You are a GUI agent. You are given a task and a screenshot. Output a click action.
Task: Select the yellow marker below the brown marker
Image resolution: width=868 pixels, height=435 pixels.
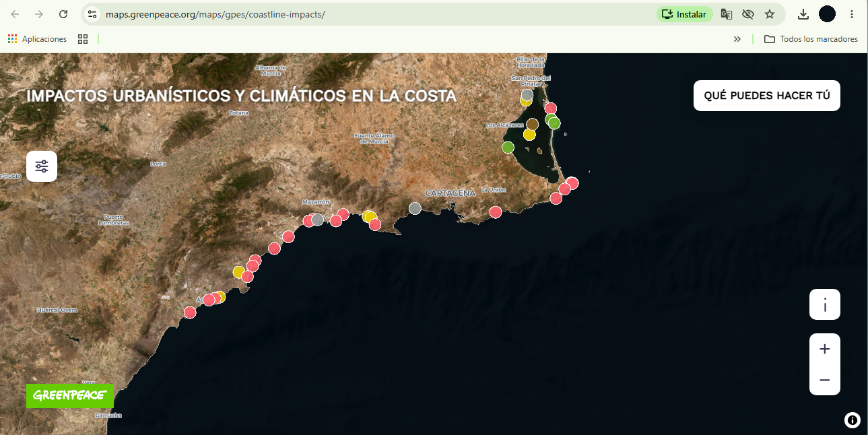click(529, 135)
